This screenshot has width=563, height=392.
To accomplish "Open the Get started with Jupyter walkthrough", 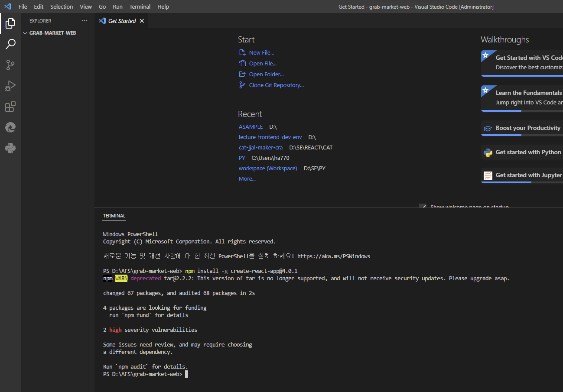I will [x=522, y=175].
